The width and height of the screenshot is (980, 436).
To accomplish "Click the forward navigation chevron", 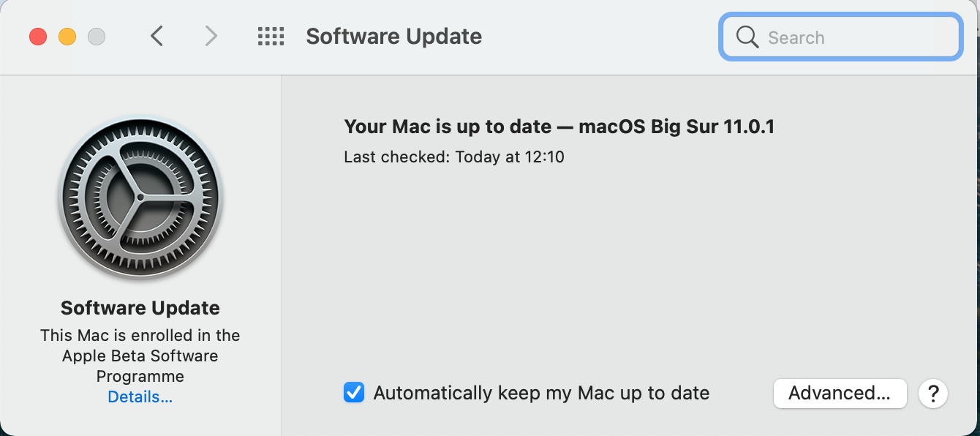I will point(211,36).
